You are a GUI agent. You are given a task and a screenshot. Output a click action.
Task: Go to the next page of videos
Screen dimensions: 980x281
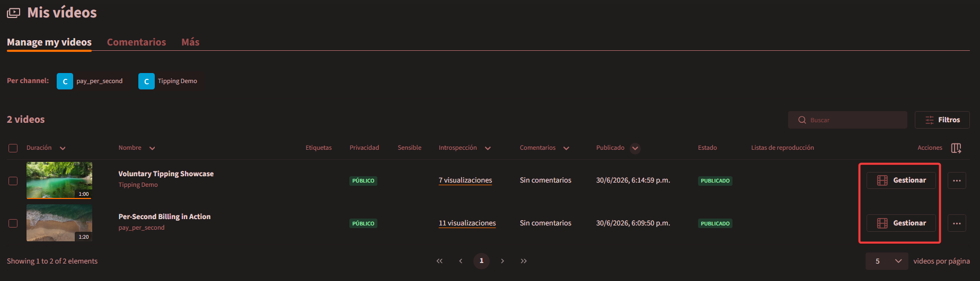pos(502,261)
